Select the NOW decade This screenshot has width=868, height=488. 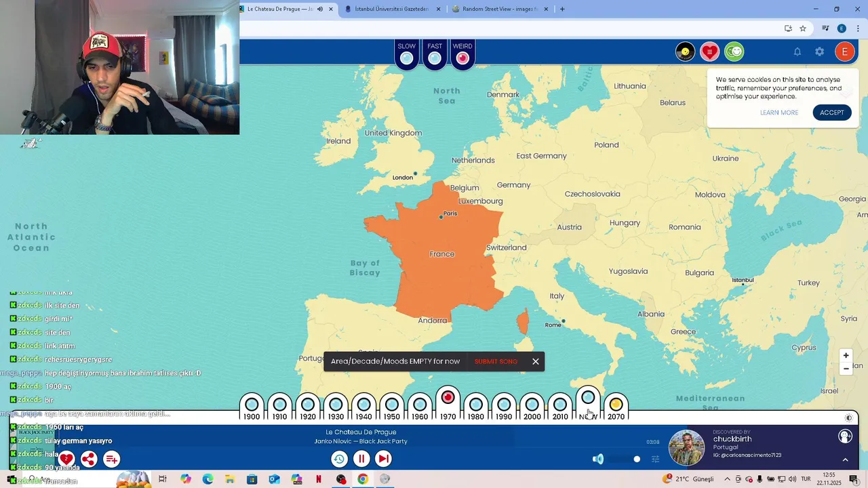pos(588,404)
